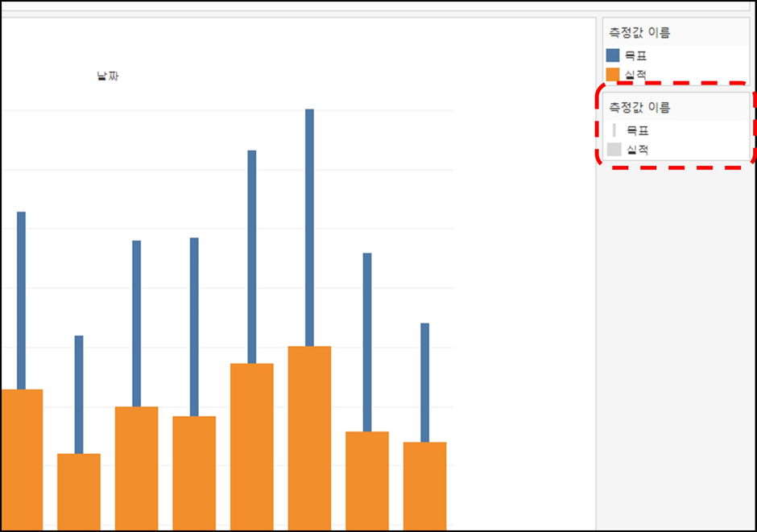
Task: Click the blue 목표 color swatch in the legend
Action: pyautogui.click(x=613, y=56)
